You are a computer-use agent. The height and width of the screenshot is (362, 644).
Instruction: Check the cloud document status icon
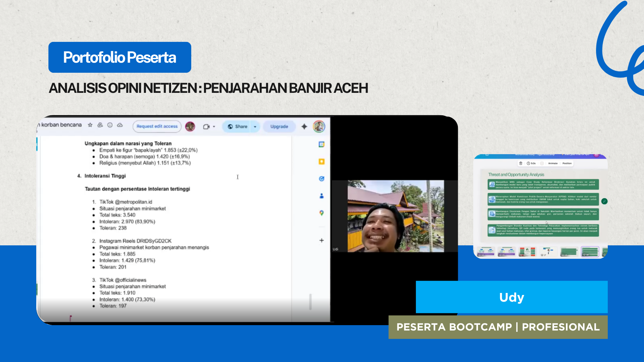(120, 125)
